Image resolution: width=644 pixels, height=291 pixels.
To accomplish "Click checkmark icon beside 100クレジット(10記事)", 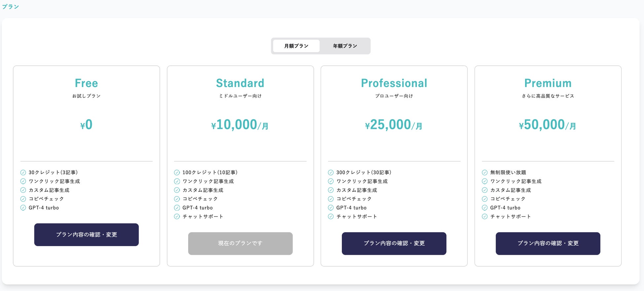I will click(x=177, y=173).
